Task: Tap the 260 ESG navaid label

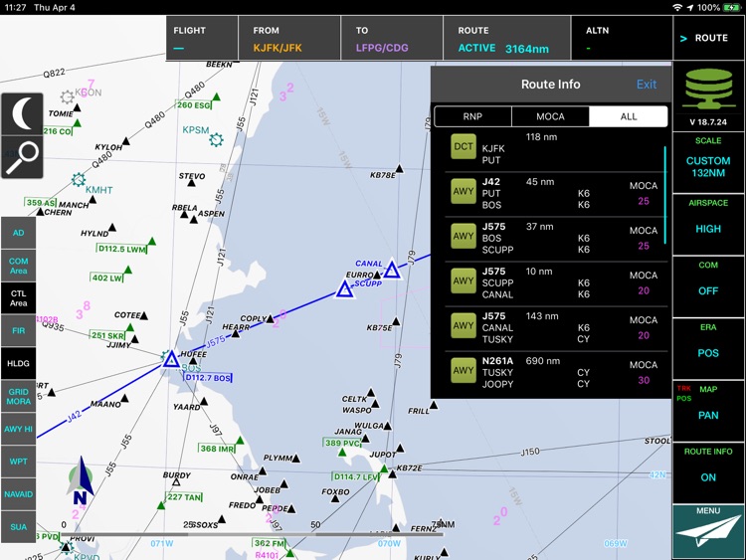Action: (194, 104)
